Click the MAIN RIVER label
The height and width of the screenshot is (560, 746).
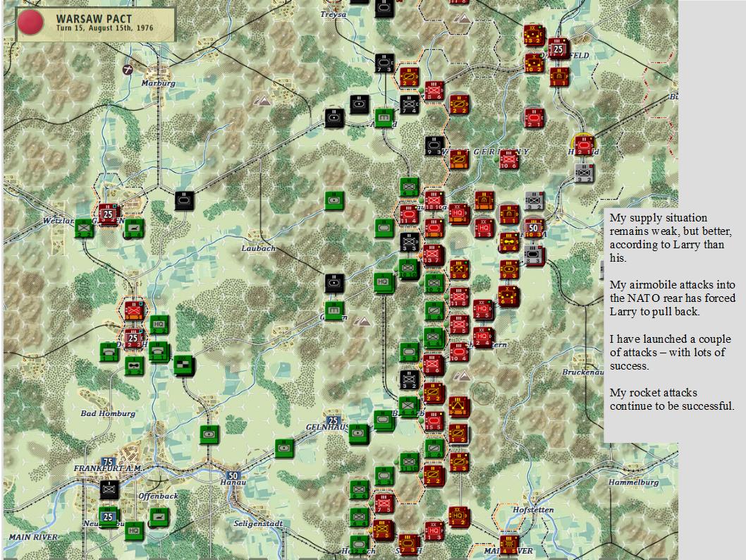(x=33, y=537)
